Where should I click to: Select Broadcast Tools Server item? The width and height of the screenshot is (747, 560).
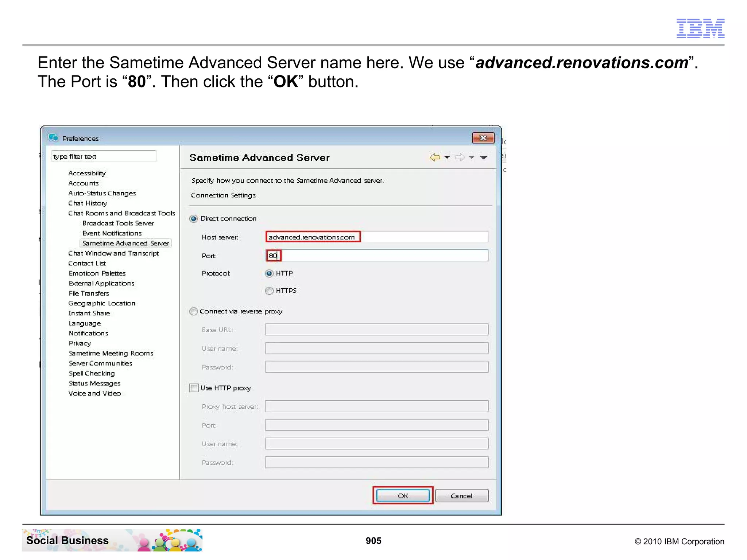[118, 223]
